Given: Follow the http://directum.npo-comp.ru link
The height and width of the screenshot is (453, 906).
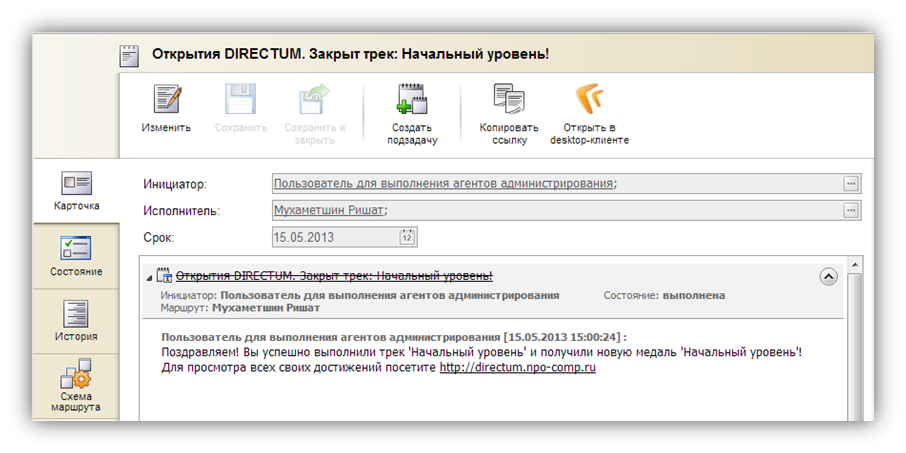Looking at the screenshot, I should [x=517, y=367].
